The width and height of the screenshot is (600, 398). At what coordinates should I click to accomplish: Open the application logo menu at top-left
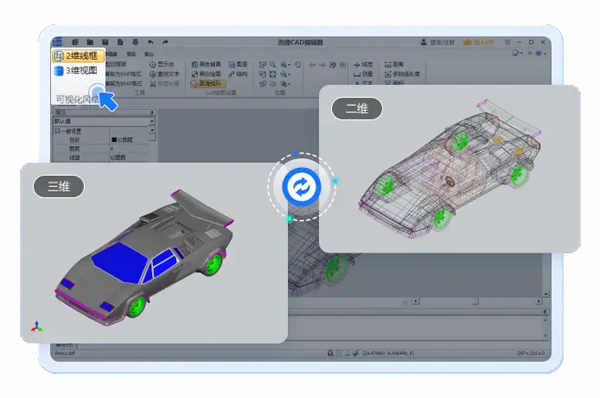click(x=57, y=42)
